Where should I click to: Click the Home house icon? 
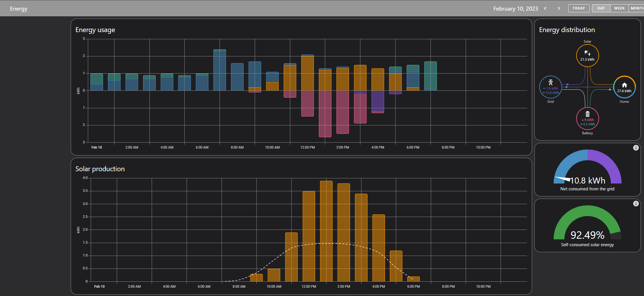[624, 85]
